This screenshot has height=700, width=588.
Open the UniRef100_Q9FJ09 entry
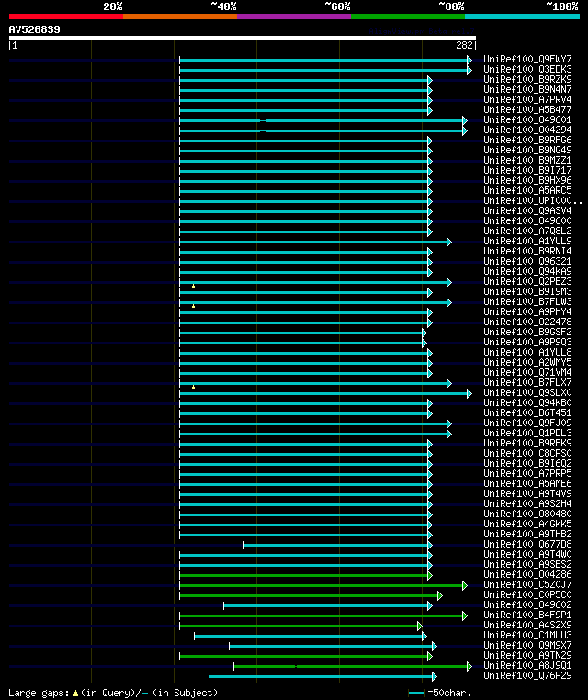[527, 423]
